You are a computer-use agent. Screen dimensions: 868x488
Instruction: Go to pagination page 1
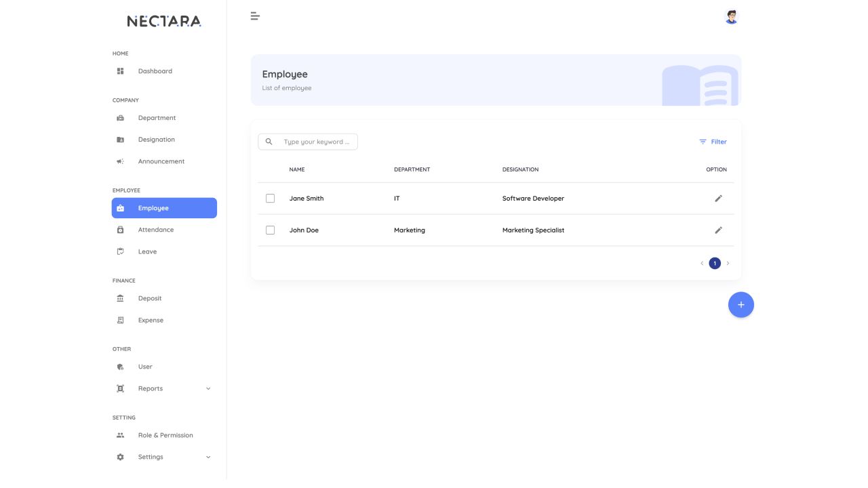(x=715, y=263)
